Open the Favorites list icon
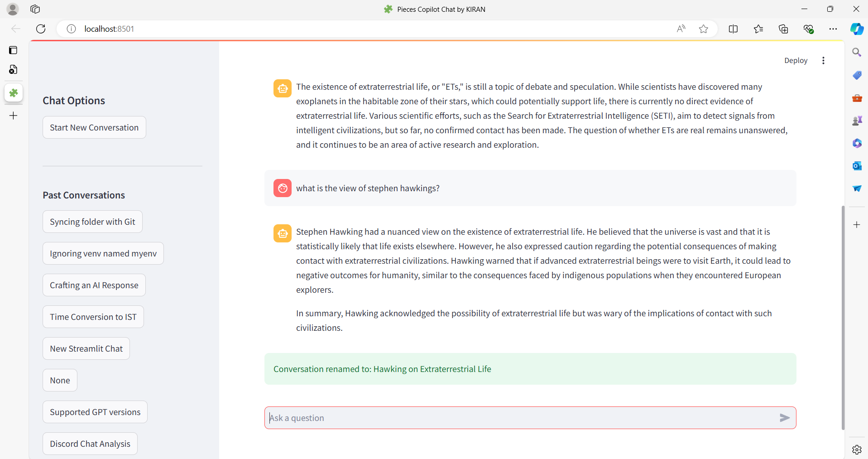The width and height of the screenshot is (868, 459). 758,29
